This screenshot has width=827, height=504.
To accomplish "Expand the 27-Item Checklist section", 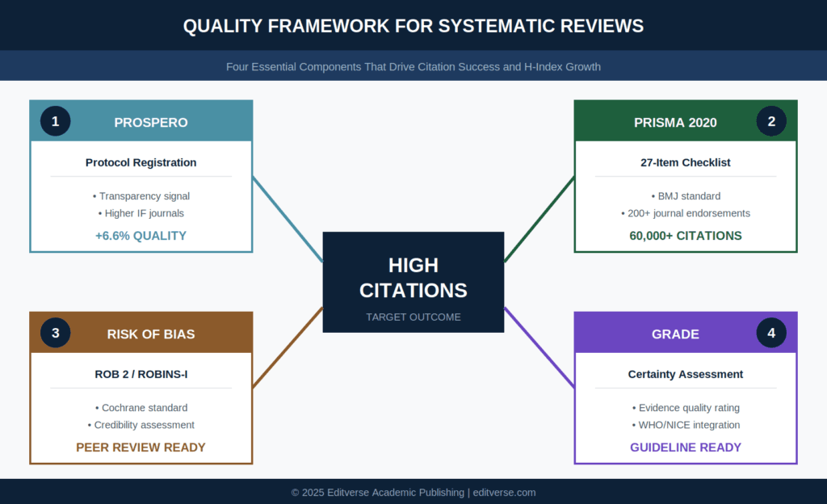I will [685, 162].
